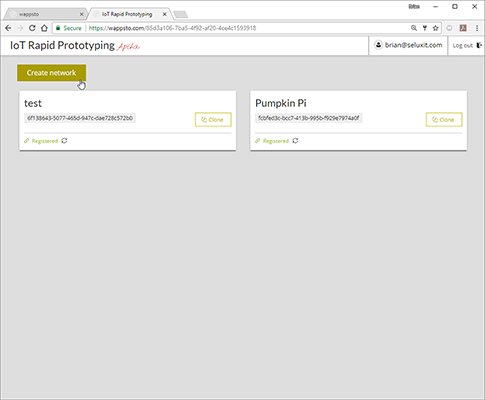The width and height of the screenshot is (485, 400).
Task: Click the red extension icon in the toolbar
Action: pos(463,28)
